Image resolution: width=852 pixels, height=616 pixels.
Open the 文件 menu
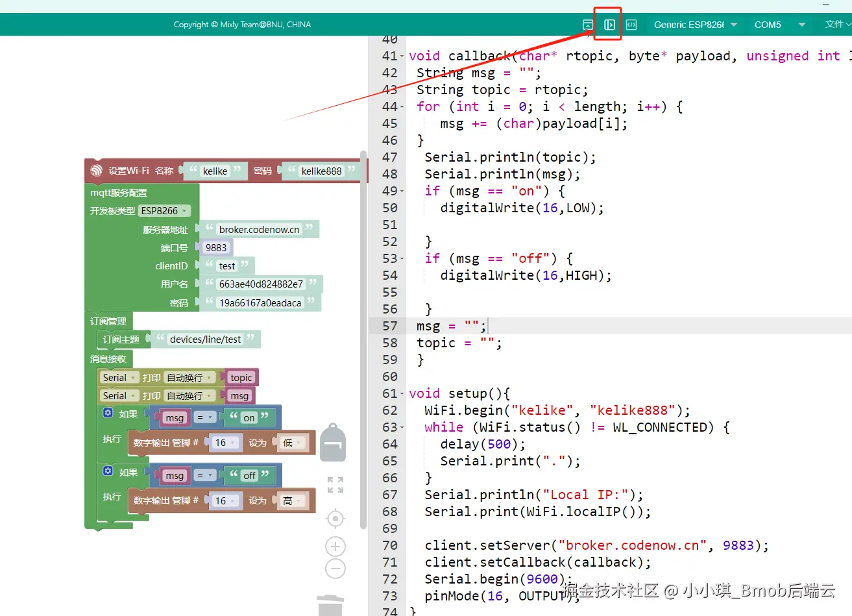(838, 25)
